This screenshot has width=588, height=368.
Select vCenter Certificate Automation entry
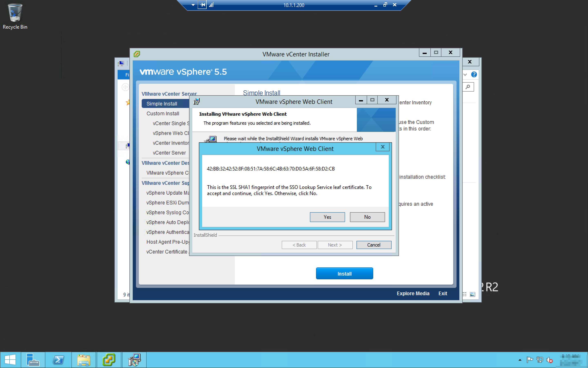[168, 252]
